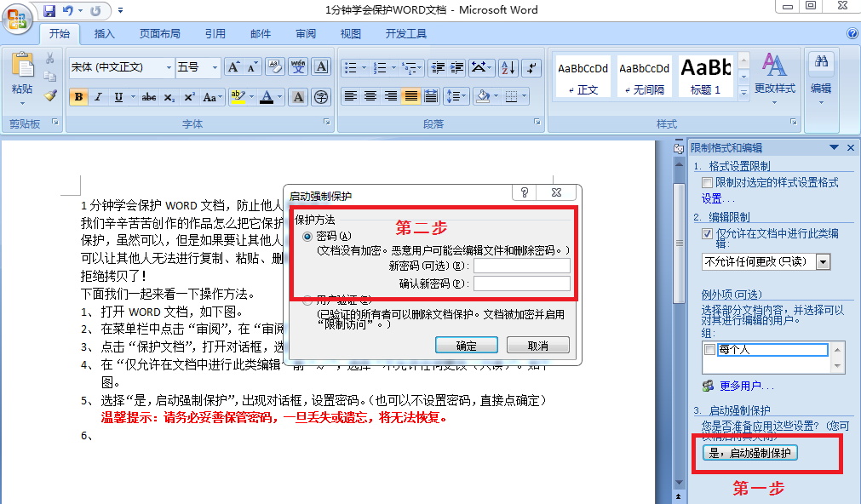Image resolution: width=861 pixels, height=504 pixels.
Task: Show or hide paragraph marks
Action: [531, 67]
